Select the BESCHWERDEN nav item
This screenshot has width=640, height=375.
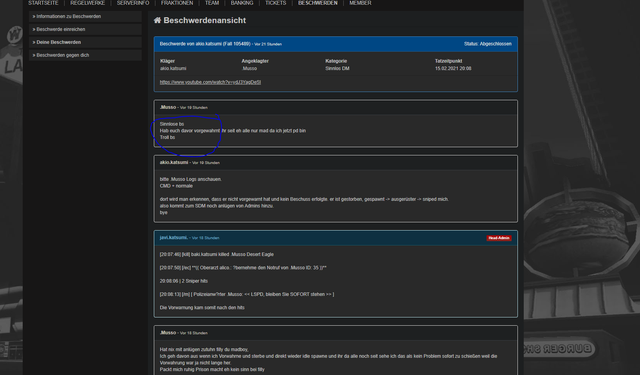click(318, 3)
